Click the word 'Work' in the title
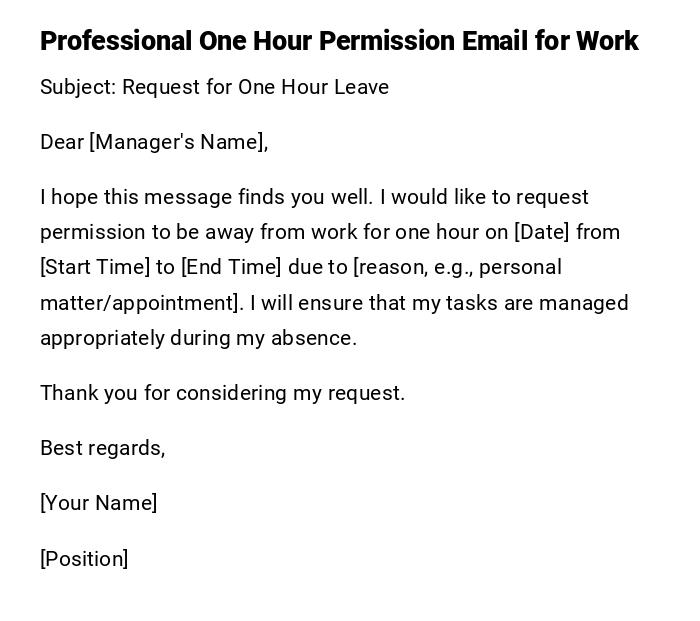700x621 pixels. click(607, 41)
